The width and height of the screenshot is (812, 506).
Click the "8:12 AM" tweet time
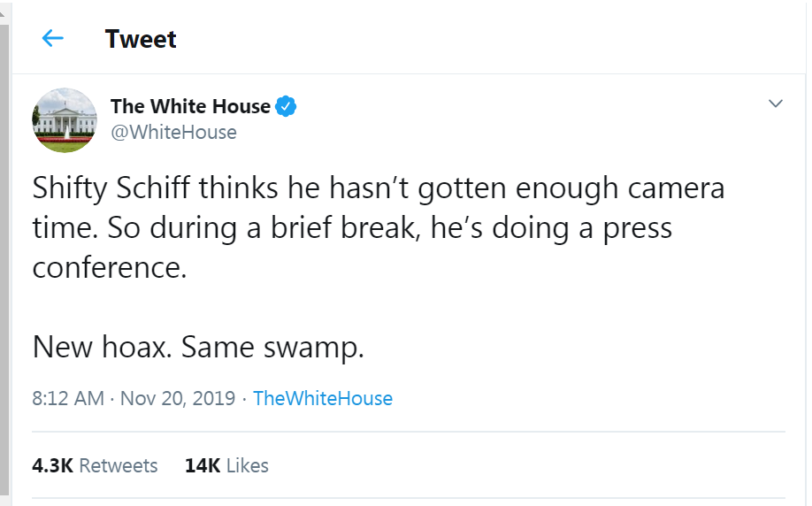point(68,398)
